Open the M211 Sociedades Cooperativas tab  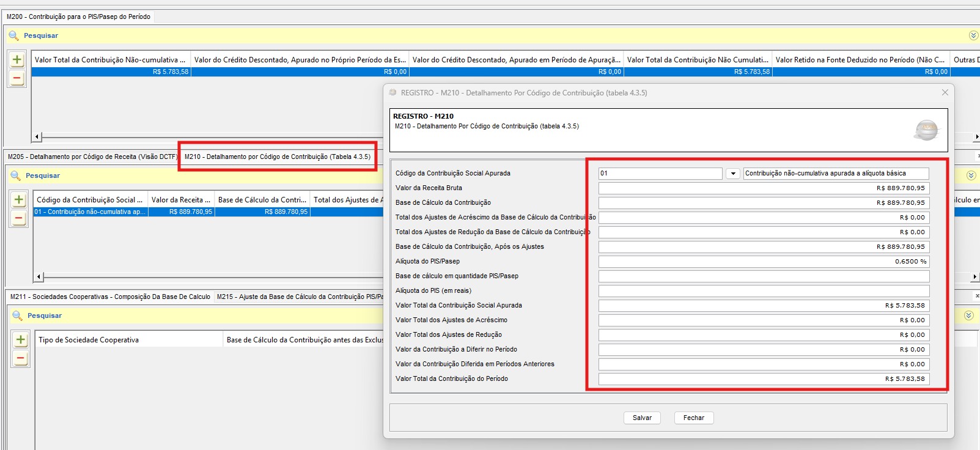[x=110, y=297]
